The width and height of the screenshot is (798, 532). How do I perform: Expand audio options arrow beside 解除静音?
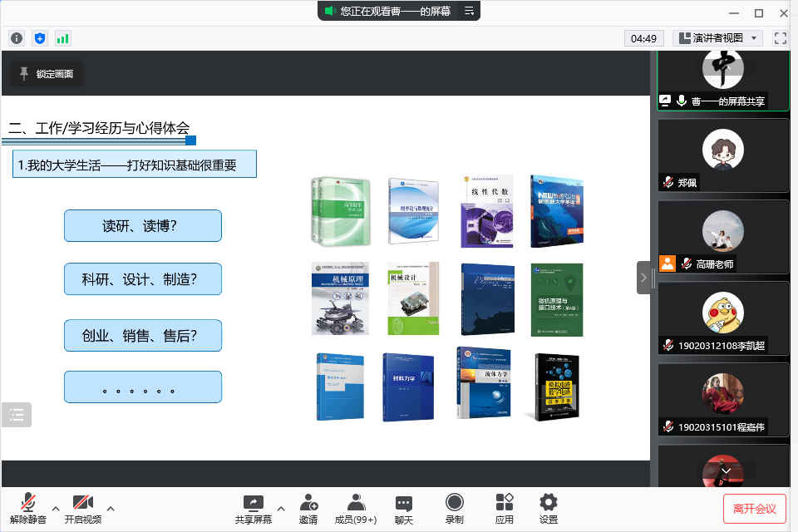[x=56, y=508]
